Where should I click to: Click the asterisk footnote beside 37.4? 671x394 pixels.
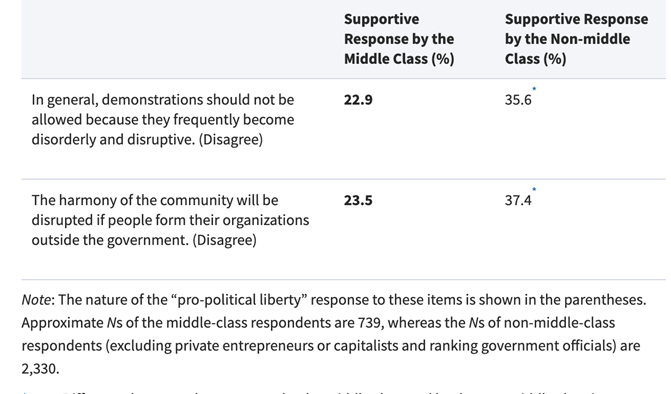(534, 189)
